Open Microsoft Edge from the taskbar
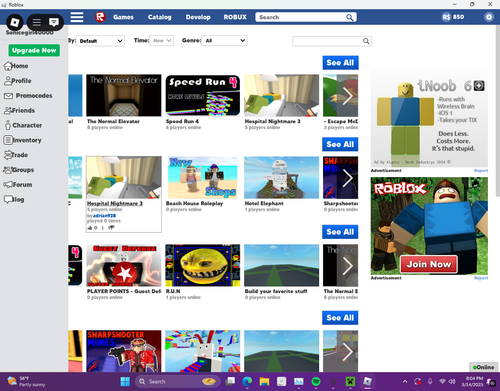Viewport: 500px width, 391px height. click(247, 381)
